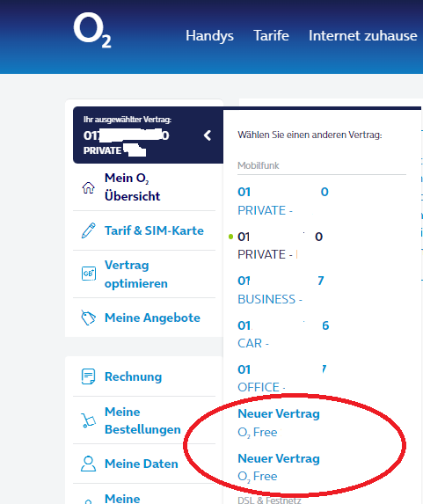This screenshot has height=504, width=423.
Task: Open the selected contract header box
Action: 148,135
